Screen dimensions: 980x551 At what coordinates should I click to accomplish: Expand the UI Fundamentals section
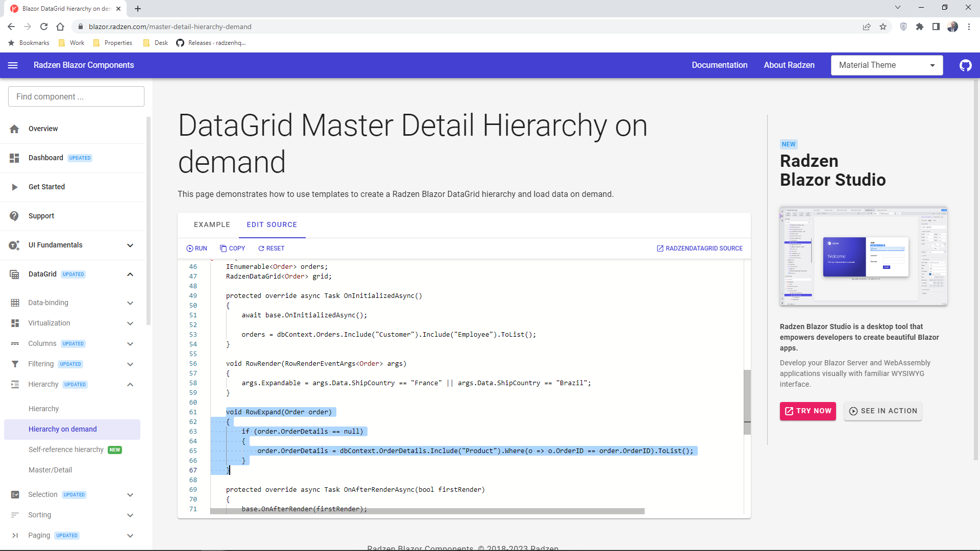130,245
